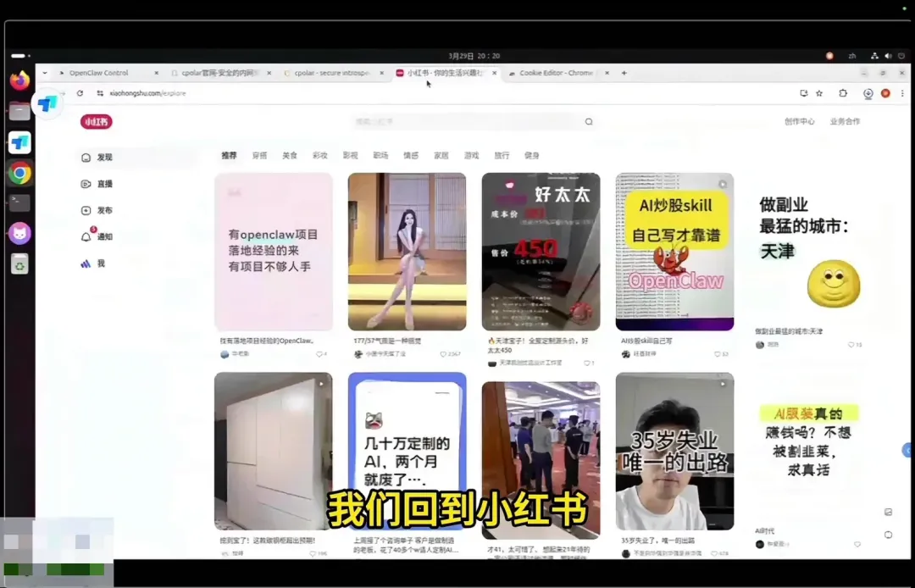Switch to the cpolar官网 tab
Viewport: 915px width, 588px height.
click(220, 73)
